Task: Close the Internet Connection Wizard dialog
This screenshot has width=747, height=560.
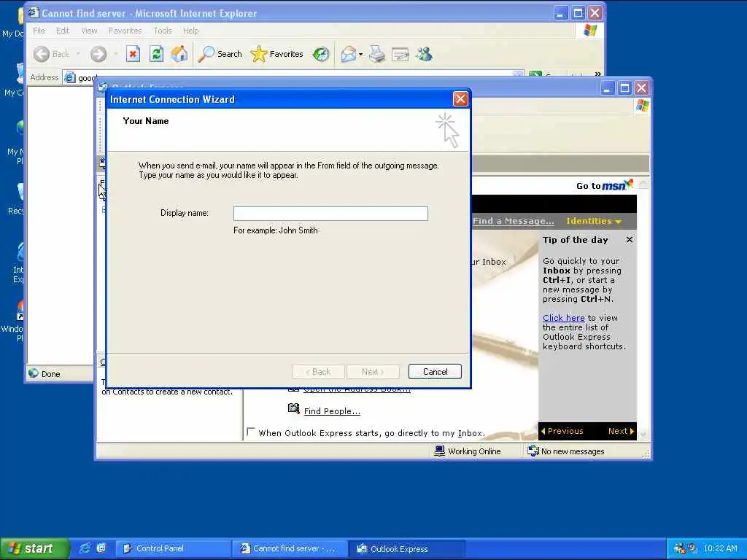Action: click(460, 99)
